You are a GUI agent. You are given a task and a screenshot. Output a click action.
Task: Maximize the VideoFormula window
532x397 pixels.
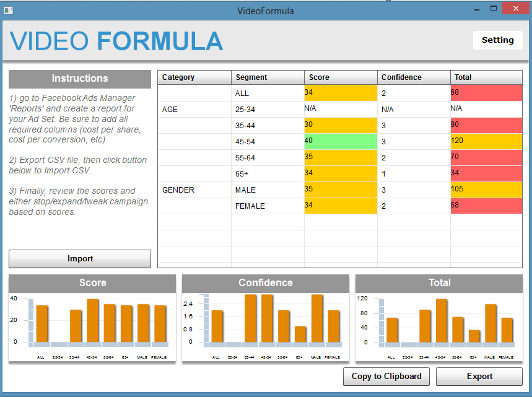point(494,9)
